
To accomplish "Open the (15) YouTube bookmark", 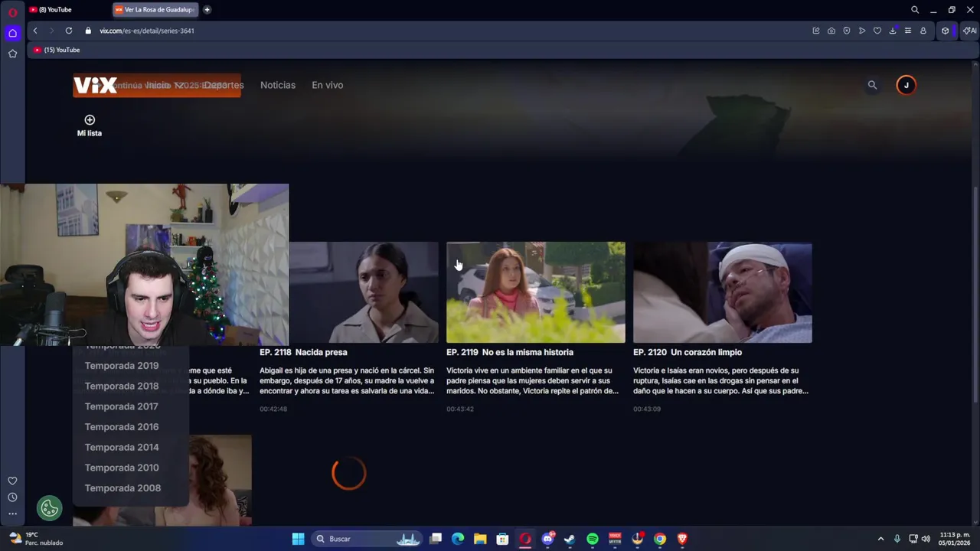I will (x=57, y=50).
